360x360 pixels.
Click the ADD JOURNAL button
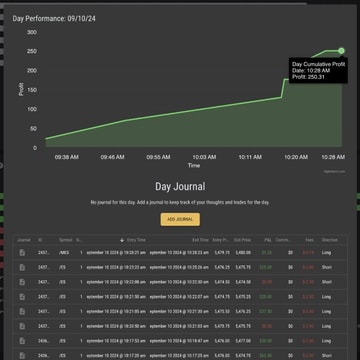(180, 219)
